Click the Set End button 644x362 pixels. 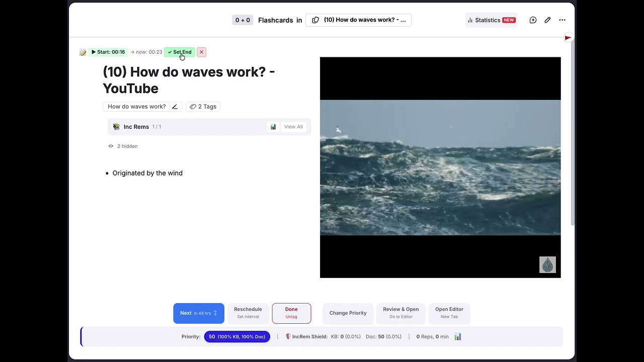(x=180, y=52)
